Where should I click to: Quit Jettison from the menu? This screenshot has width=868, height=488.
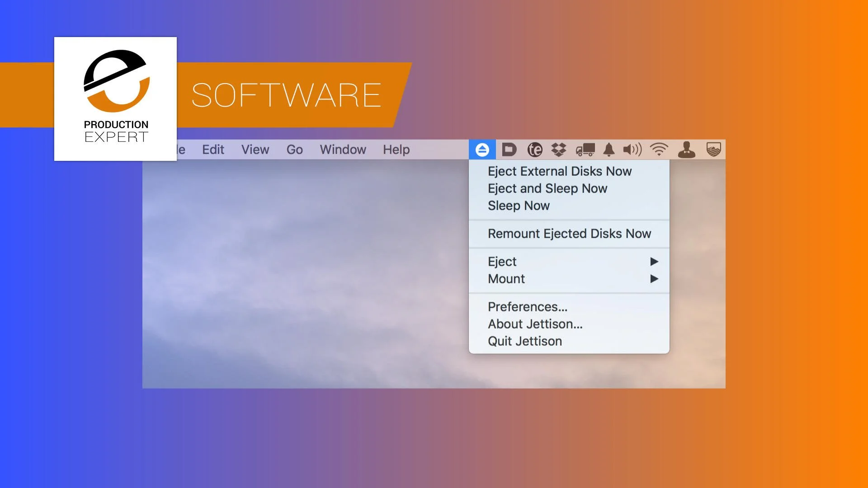(524, 341)
